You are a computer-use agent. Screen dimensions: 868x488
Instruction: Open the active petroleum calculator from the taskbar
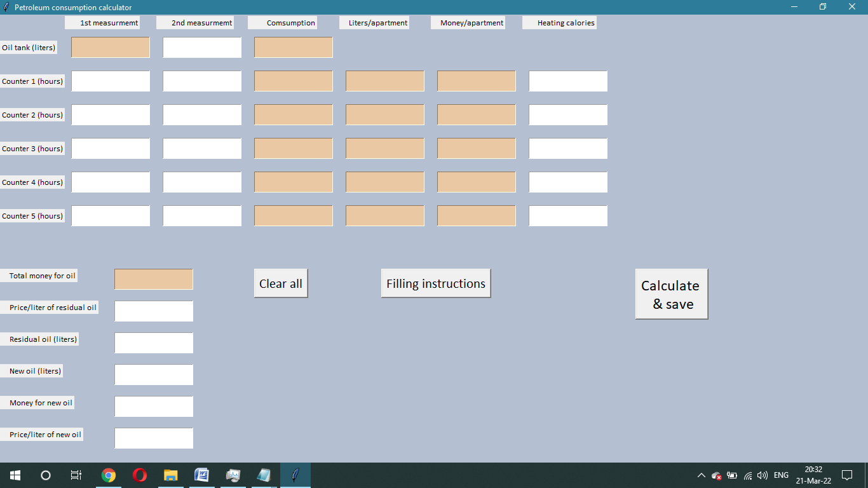click(x=294, y=475)
